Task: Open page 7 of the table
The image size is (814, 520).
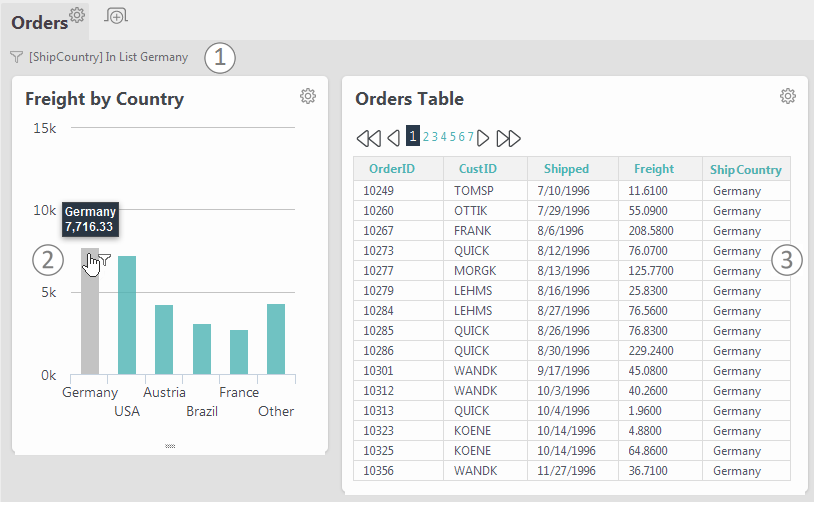Action: (470, 137)
